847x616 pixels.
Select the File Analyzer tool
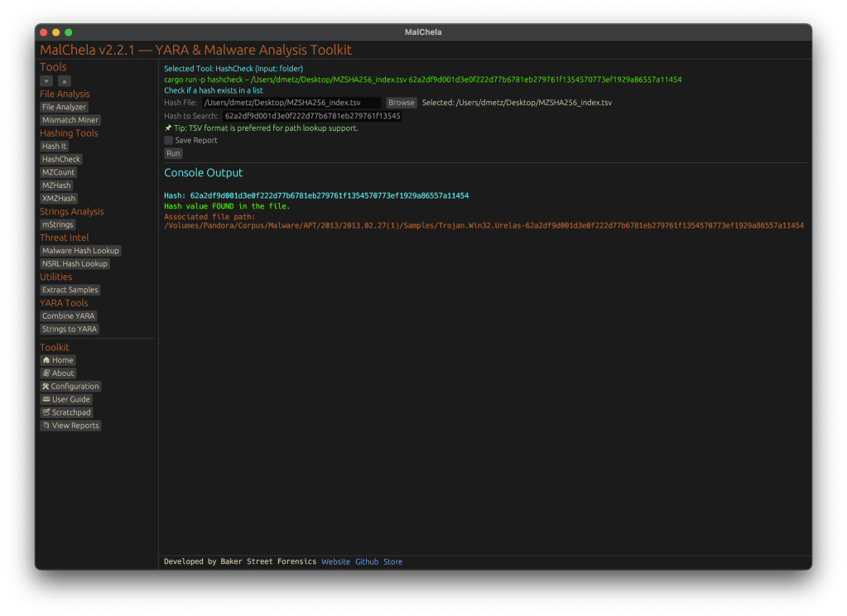[64, 107]
